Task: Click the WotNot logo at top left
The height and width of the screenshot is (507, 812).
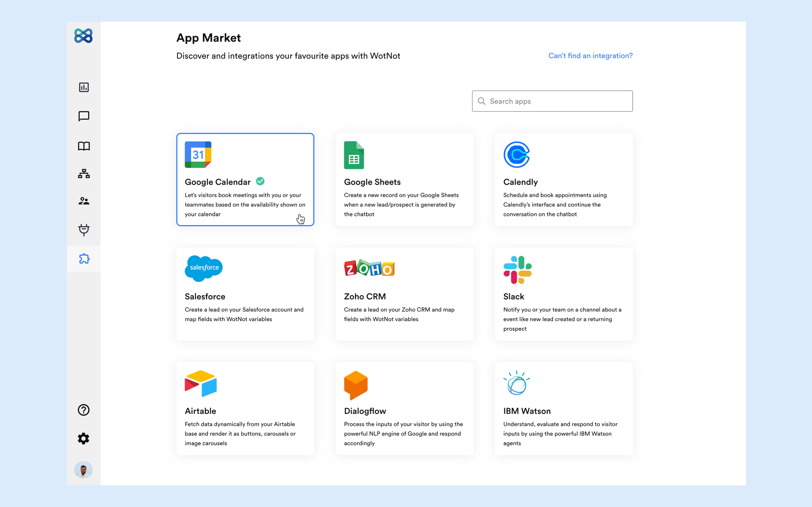Action: (84, 36)
